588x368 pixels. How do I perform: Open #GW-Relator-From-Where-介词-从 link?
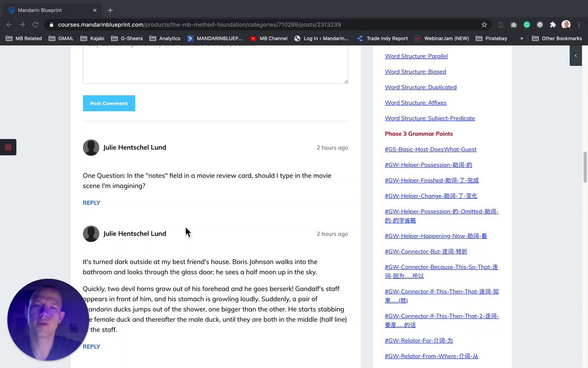431,356
